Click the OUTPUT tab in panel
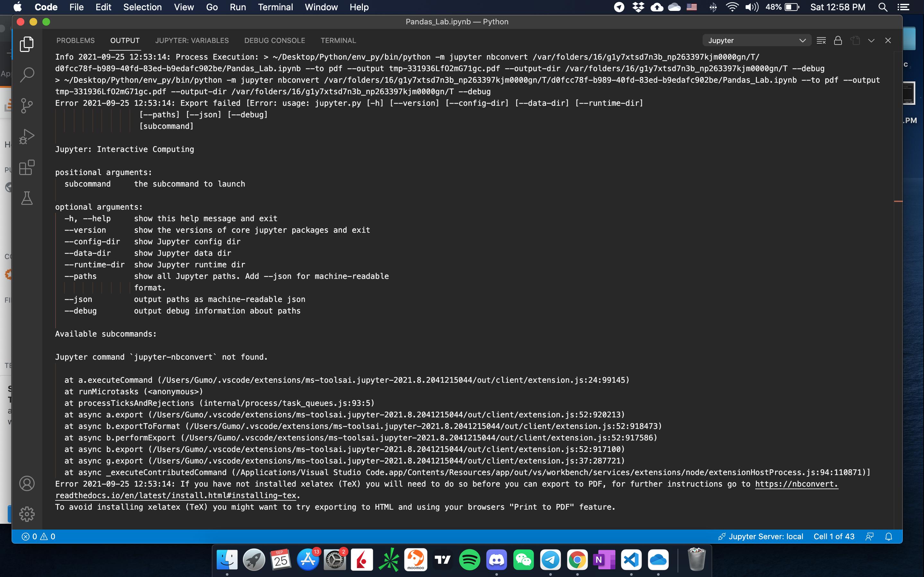 click(125, 40)
